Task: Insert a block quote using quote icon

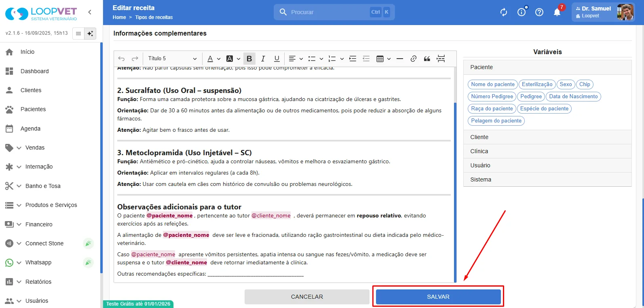Action: tap(427, 59)
